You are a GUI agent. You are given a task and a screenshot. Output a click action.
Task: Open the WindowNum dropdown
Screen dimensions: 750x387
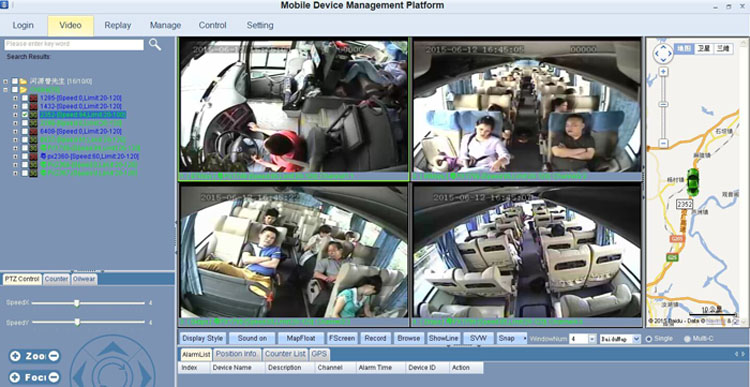point(592,339)
